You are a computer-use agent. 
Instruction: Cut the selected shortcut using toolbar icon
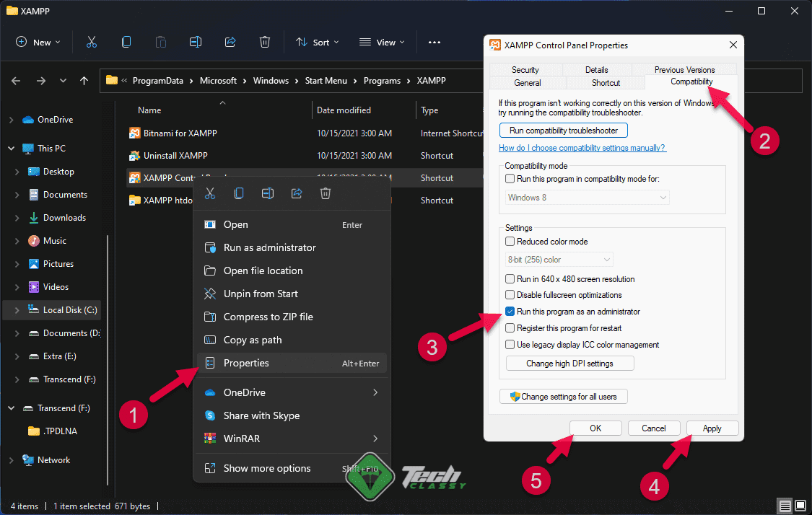point(92,42)
